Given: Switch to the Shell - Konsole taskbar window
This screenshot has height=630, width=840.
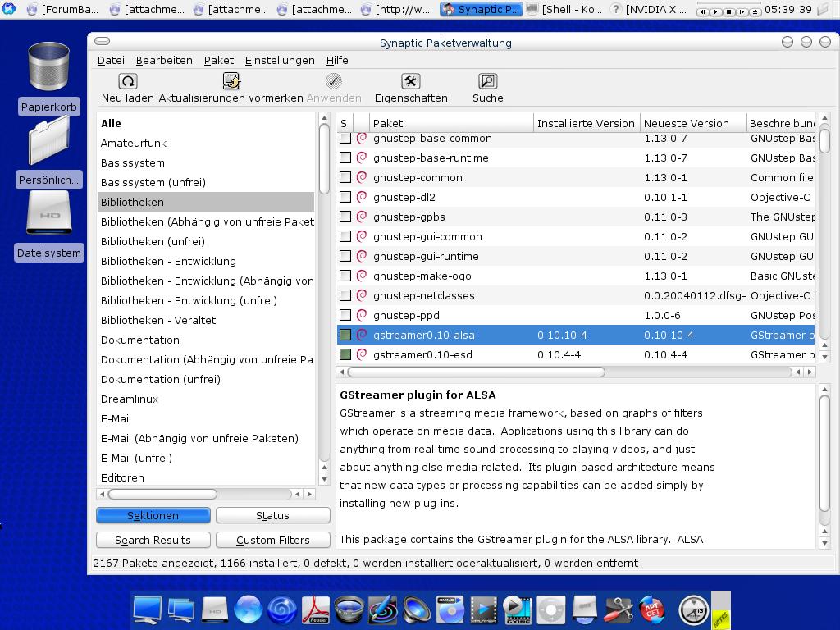Looking at the screenshot, I should point(565,9).
